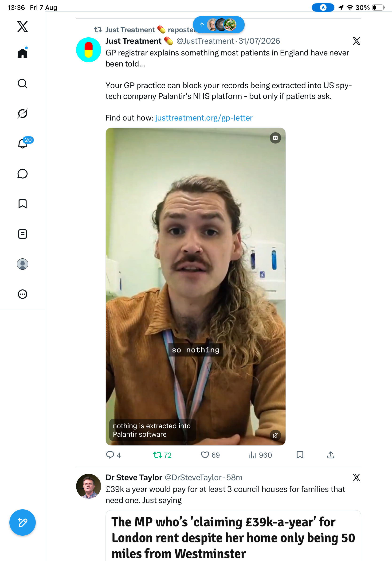Like the Just Treatment post
Viewport: 392px width, 561px height.
(x=210, y=455)
